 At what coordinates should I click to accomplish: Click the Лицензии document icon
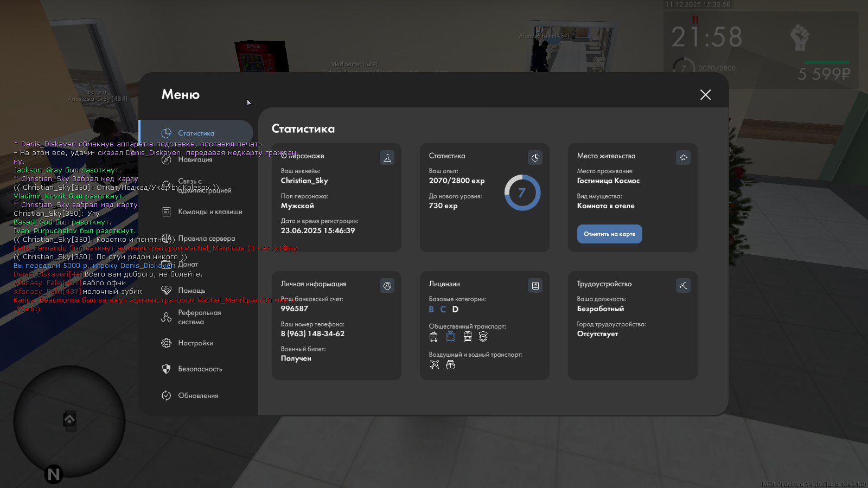pyautogui.click(x=535, y=286)
